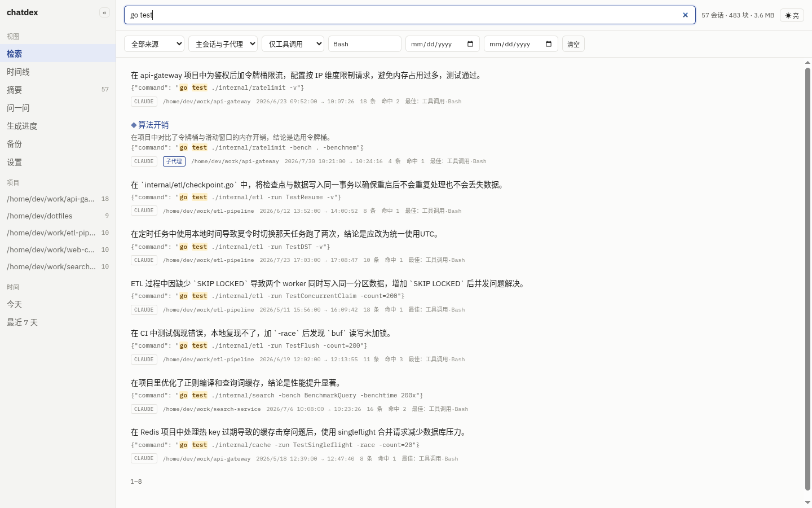This screenshot has width=812, height=508.
Task: Select the 今天 time filter
Action: [x=58, y=304]
